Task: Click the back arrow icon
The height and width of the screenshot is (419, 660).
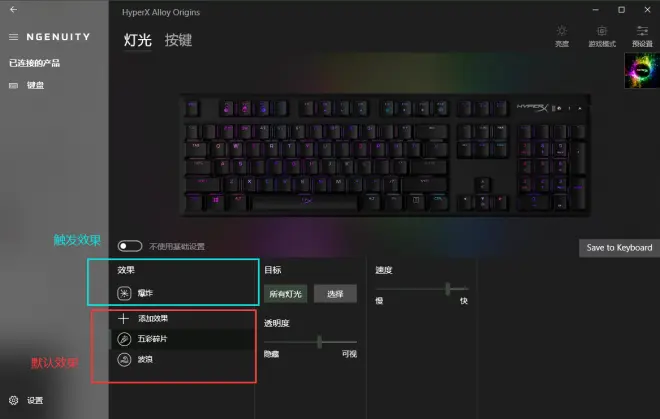Action: 13,9
